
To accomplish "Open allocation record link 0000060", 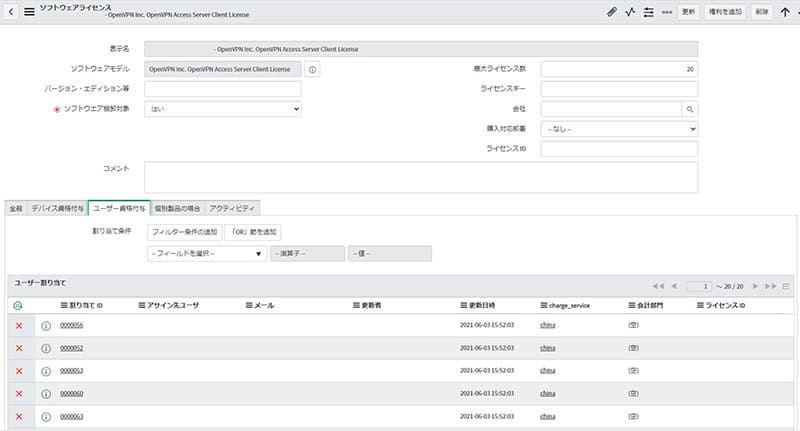I will click(71, 394).
